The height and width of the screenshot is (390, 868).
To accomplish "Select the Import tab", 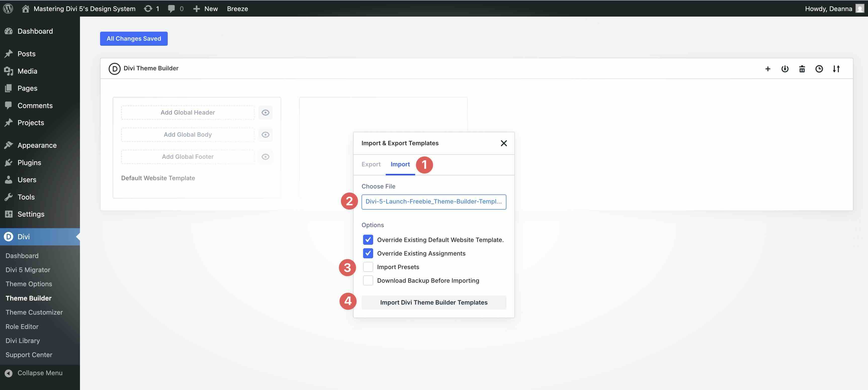I will [400, 164].
